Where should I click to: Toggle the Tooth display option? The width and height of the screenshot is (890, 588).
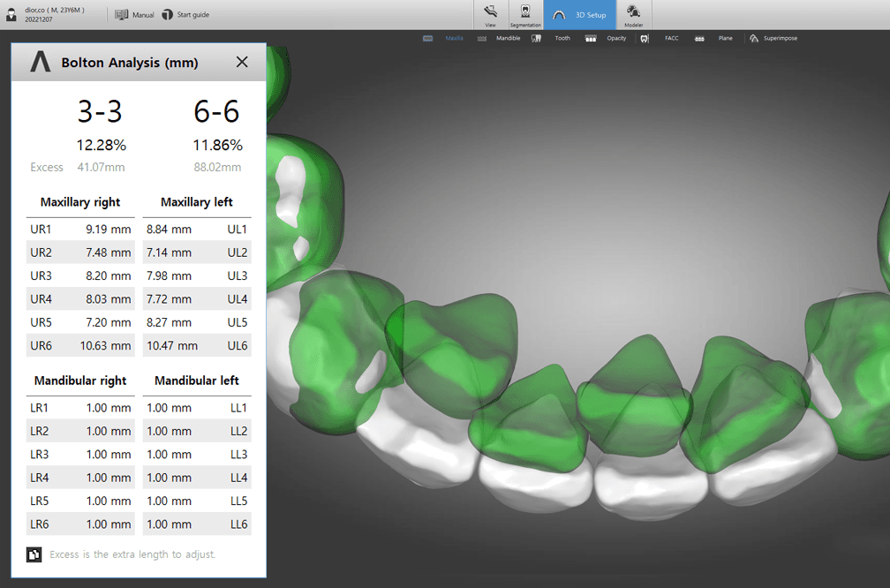tap(551, 38)
